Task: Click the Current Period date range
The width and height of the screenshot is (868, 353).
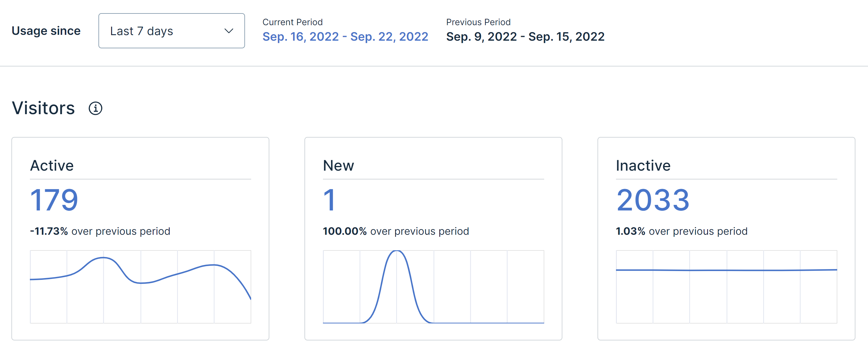Action: click(x=345, y=36)
